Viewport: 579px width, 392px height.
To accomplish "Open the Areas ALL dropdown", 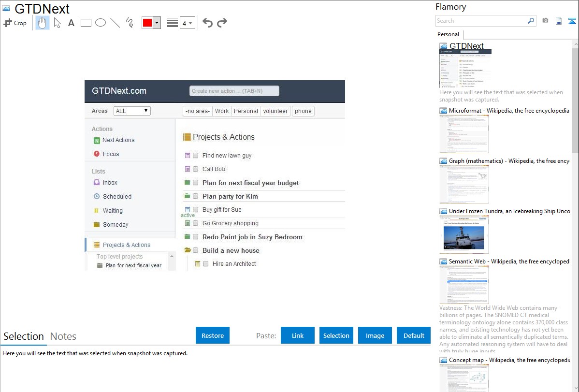I will [x=132, y=111].
